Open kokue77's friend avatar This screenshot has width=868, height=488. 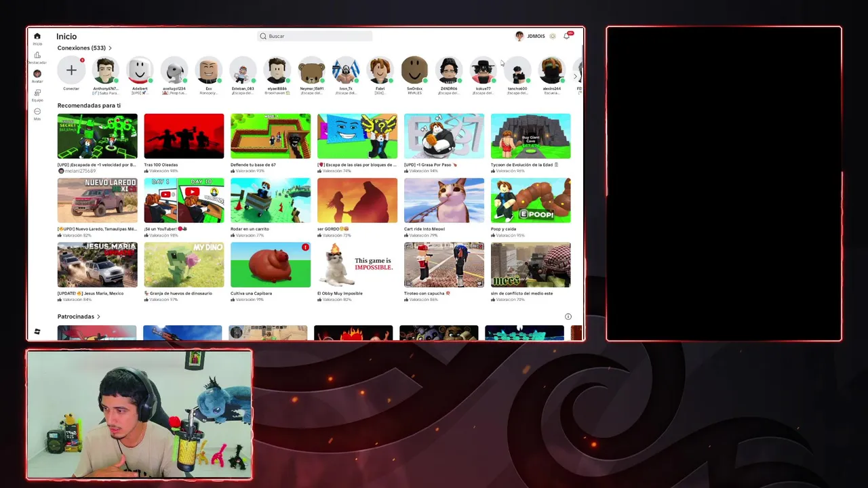tap(484, 70)
